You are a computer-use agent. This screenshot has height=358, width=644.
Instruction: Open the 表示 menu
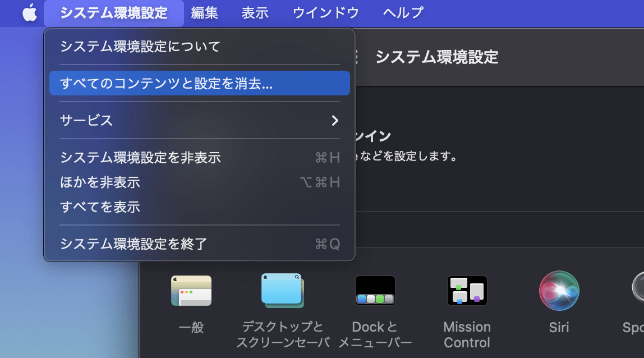click(255, 13)
